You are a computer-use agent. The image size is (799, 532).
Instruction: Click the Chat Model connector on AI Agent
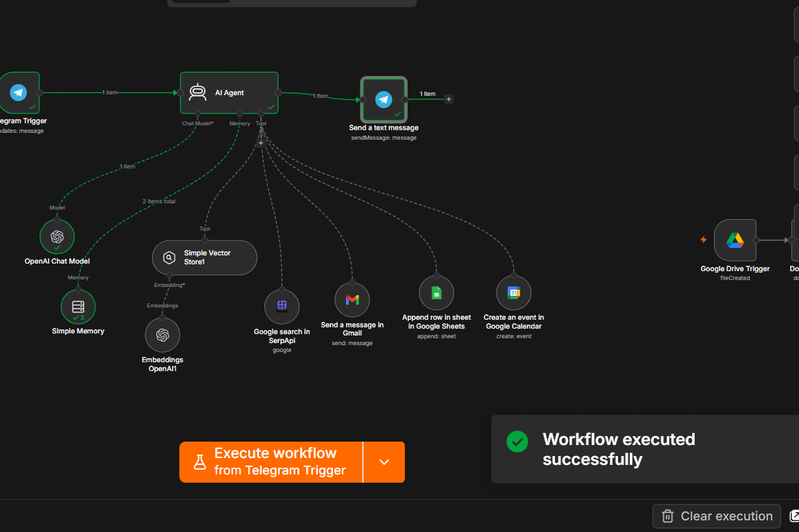198,114
